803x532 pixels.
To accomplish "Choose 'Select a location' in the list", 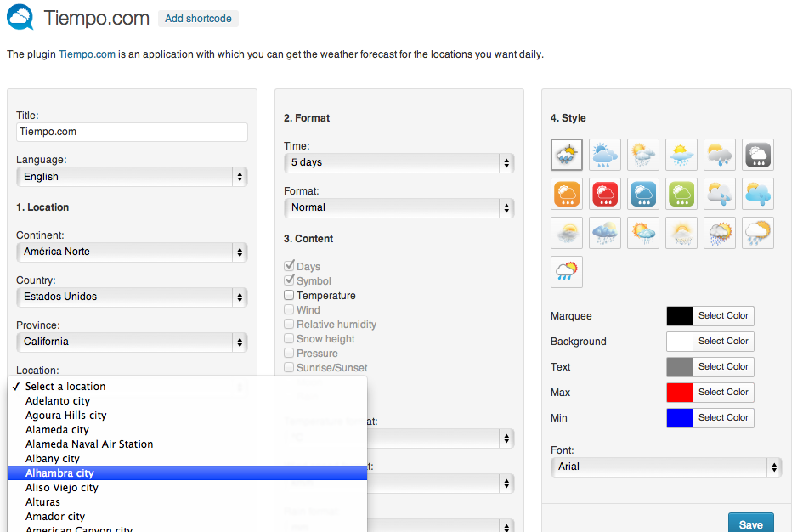I will click(188, 387).
